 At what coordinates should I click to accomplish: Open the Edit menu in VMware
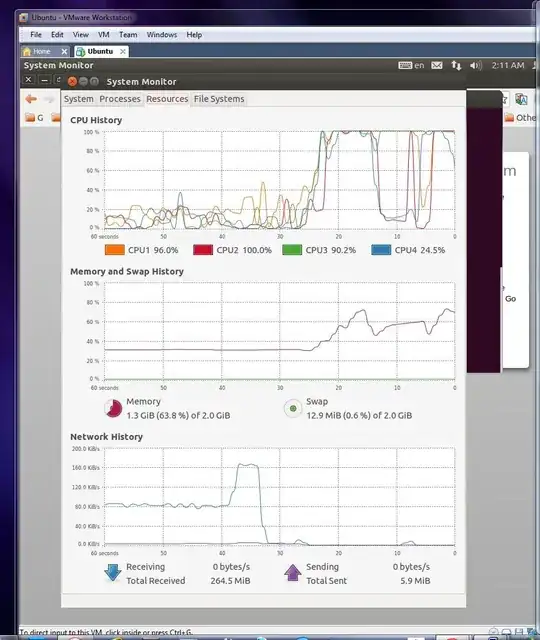[x=57, y=35]
